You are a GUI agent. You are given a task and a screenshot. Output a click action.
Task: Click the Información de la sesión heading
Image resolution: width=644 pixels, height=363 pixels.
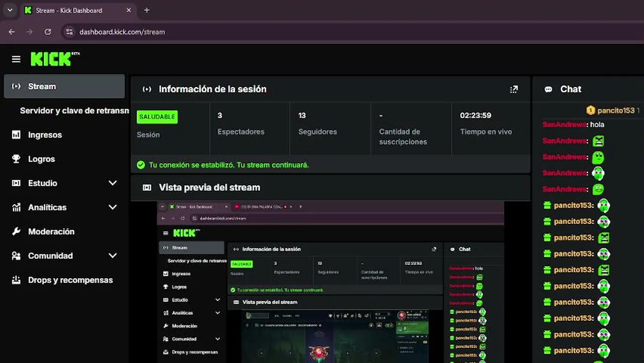pyautogui.click(x=213, y=89)
